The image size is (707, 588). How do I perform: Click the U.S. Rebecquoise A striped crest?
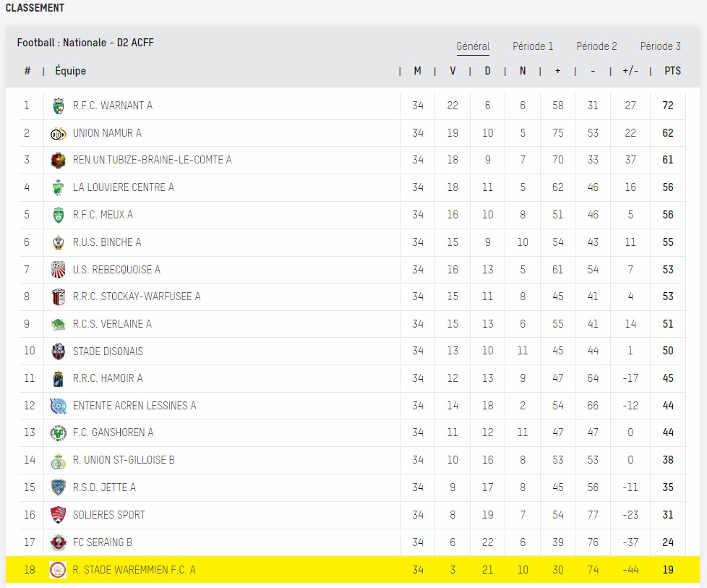tap(58, 270)
